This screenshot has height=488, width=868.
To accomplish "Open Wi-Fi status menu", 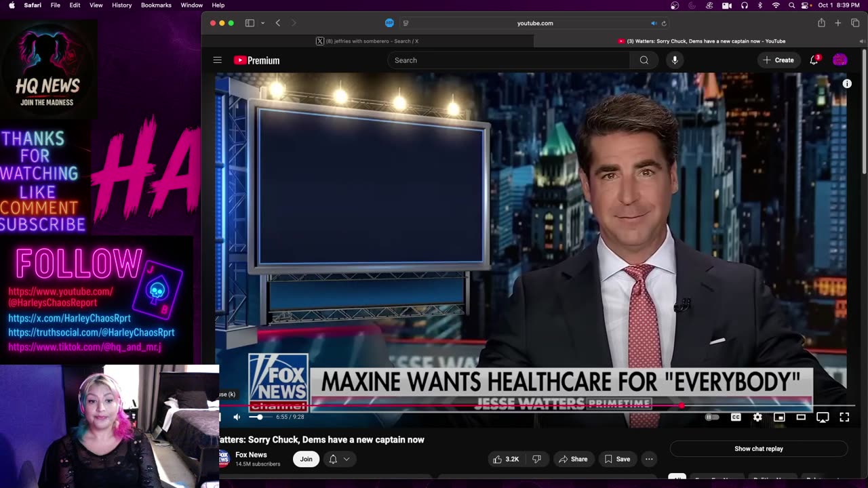I will (x=776, y=5).
